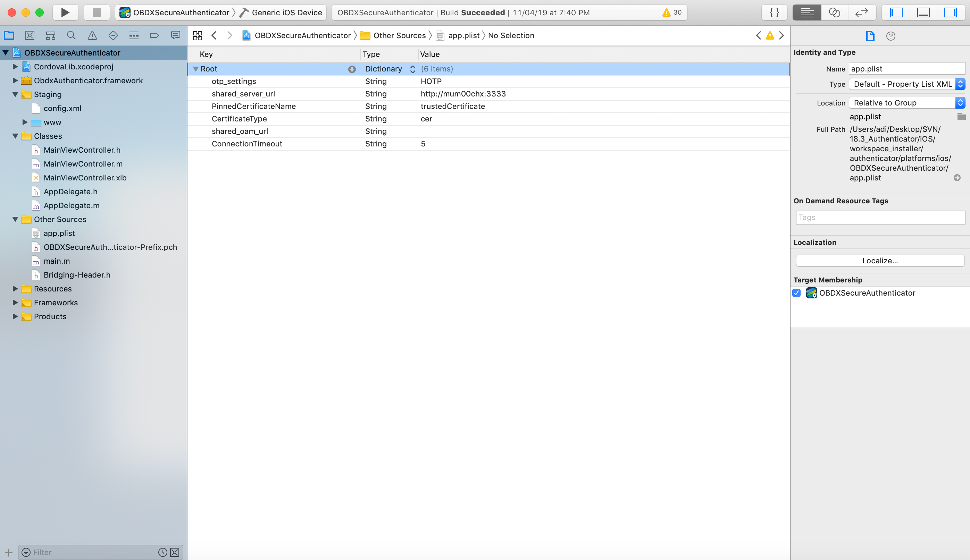Open the Library curly braces button
970x560 pixels.
(774, 12)
